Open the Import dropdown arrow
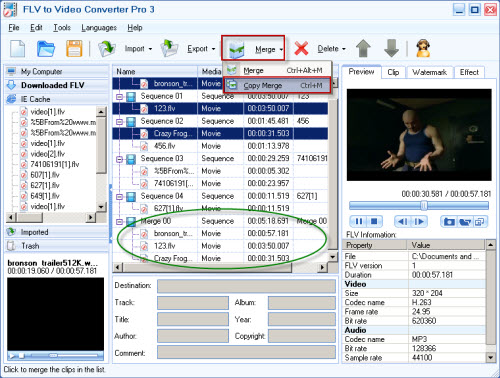The width and height of the screenshot is (500, 378). [150, 49]
